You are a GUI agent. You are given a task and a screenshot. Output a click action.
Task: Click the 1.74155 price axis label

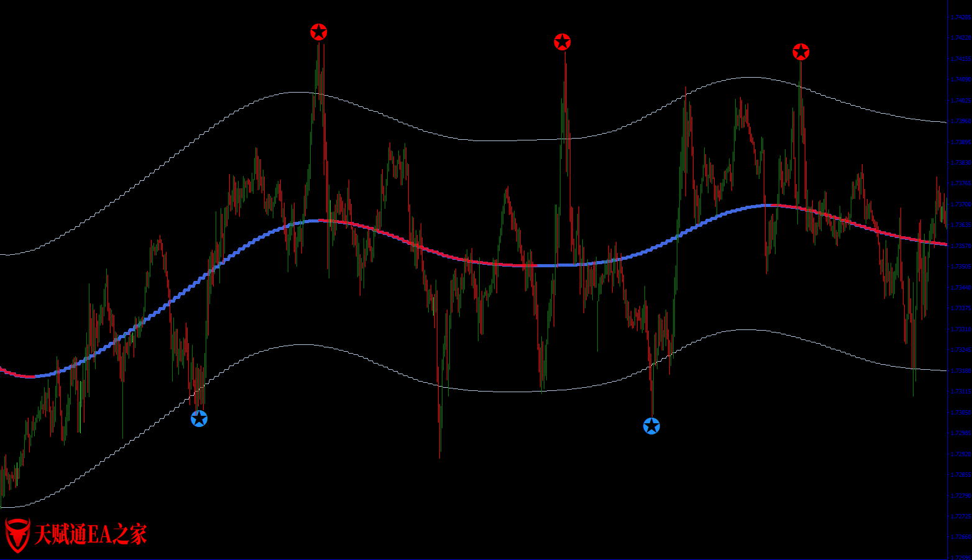[960, 59]
